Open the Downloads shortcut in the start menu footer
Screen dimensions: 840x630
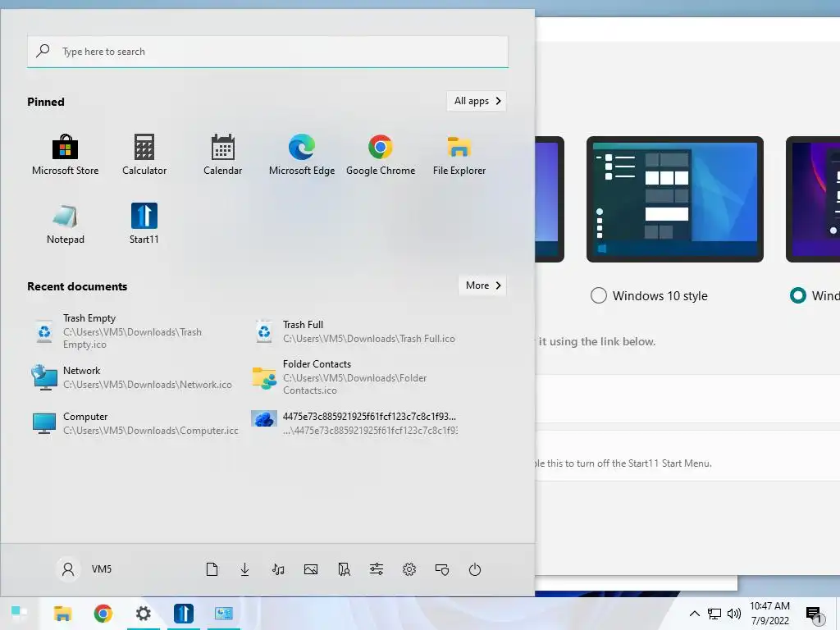pos(244,569)
